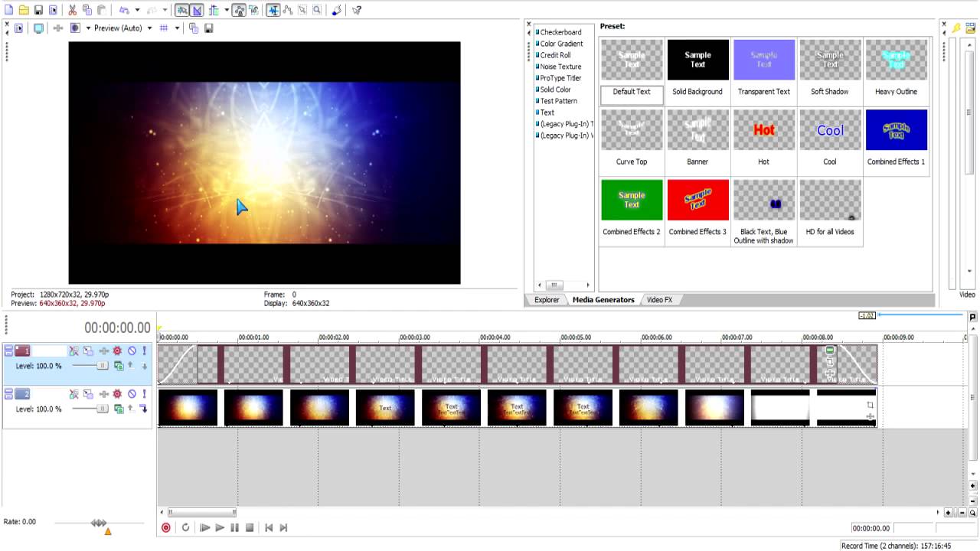
Task: Open compositing mode on track 1
Action: 119,367
